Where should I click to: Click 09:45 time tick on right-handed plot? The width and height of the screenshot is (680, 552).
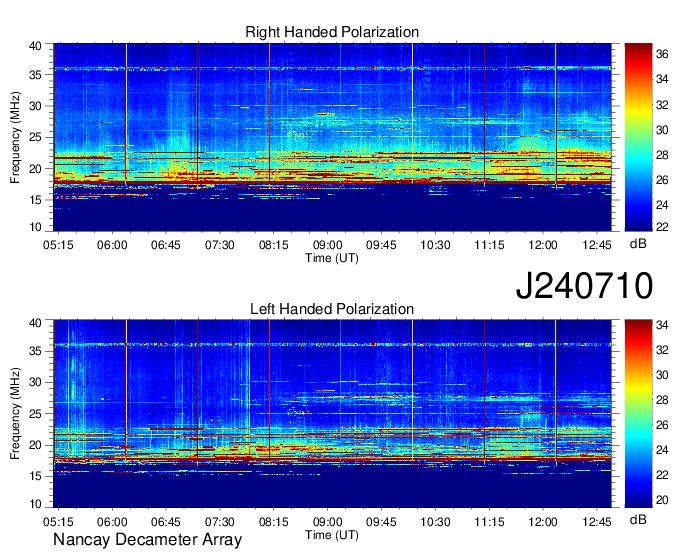click(381, 245)
